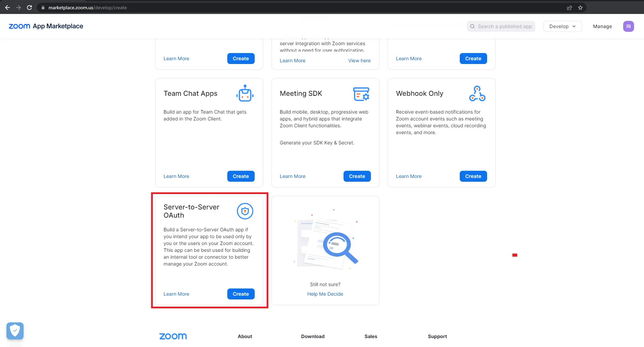Create a Webhook Only app

pyautogui.click(x=473, y=176)
